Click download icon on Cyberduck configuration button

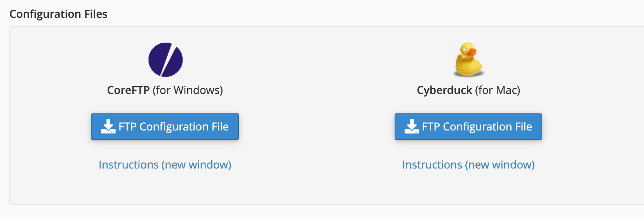(x=412, y=127)
